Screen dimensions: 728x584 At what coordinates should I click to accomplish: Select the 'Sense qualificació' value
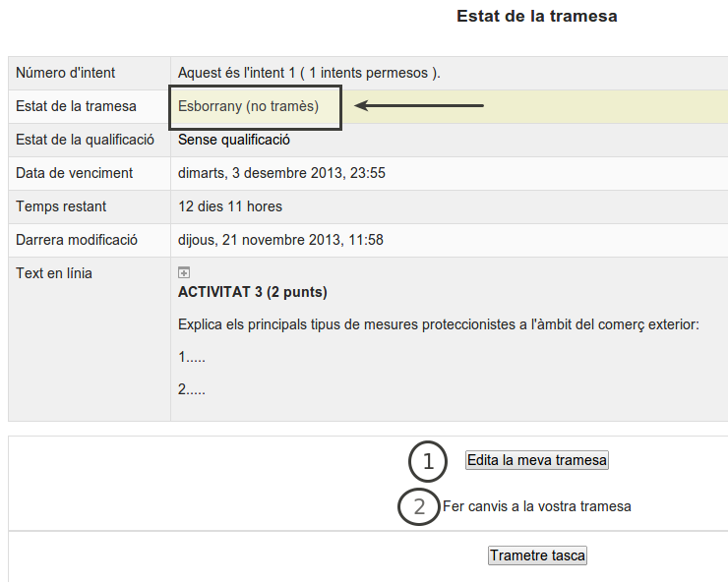(x=234, y=140)
